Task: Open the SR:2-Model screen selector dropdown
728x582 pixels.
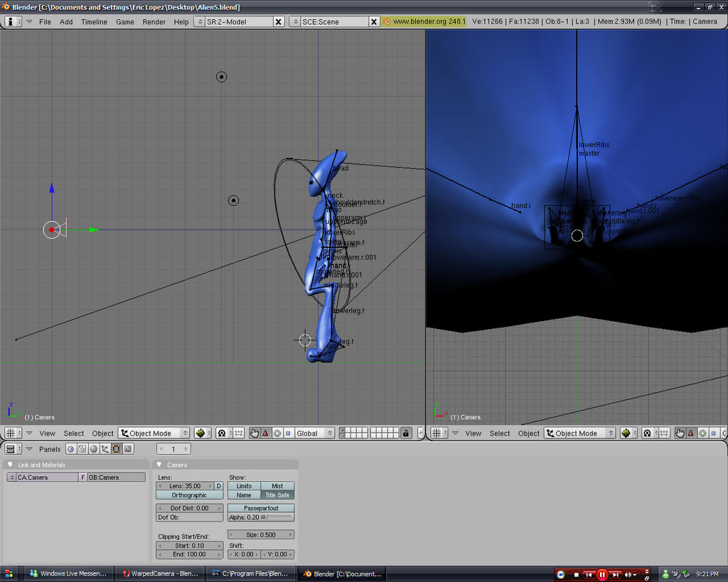Action: (199, 21)
